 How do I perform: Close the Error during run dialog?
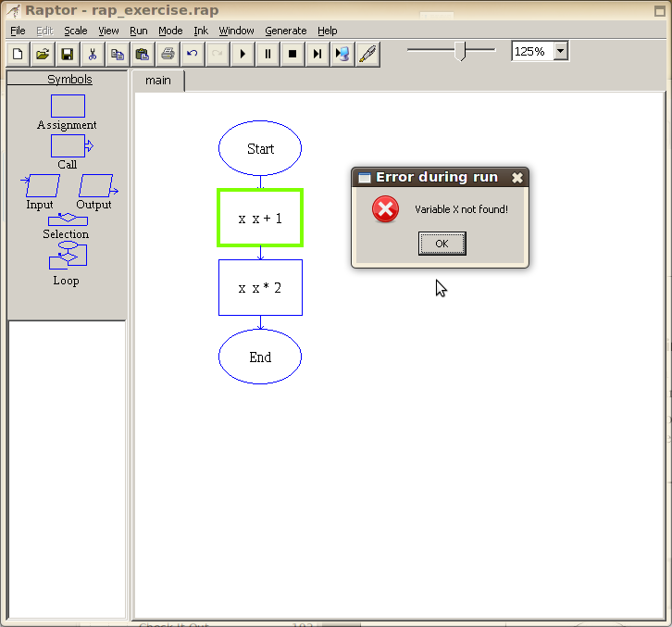517,178
